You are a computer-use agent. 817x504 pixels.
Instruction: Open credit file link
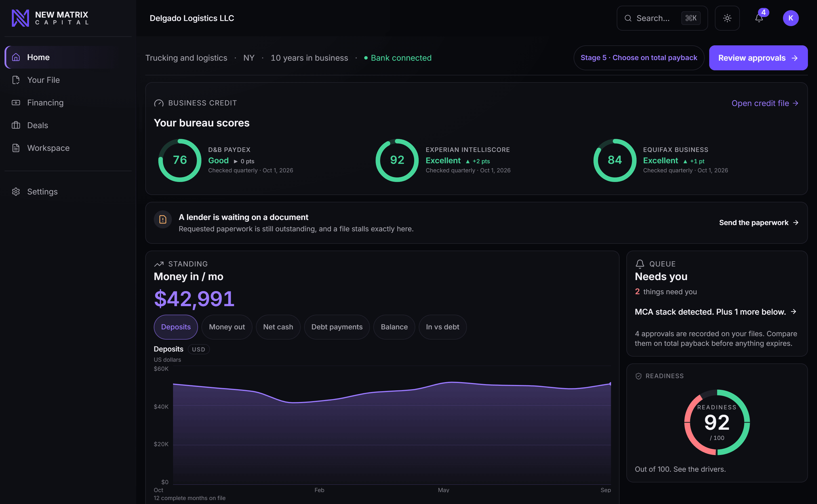765,103
